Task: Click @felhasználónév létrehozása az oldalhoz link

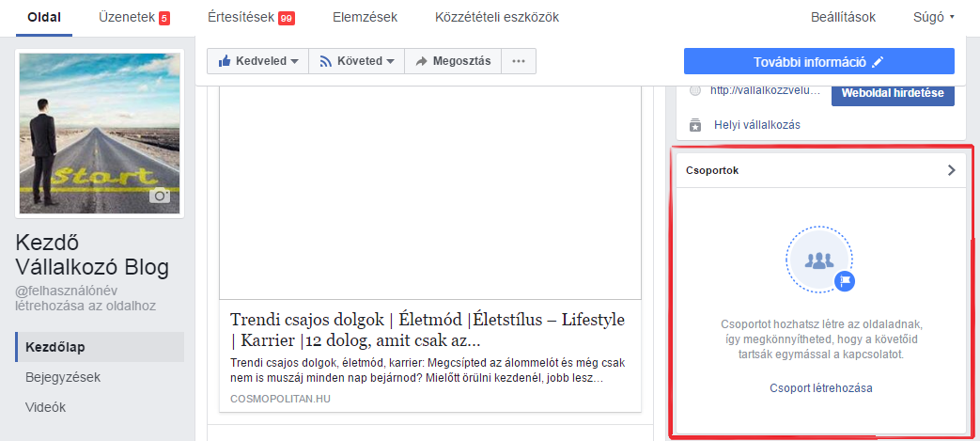Action: coord(86,298)
